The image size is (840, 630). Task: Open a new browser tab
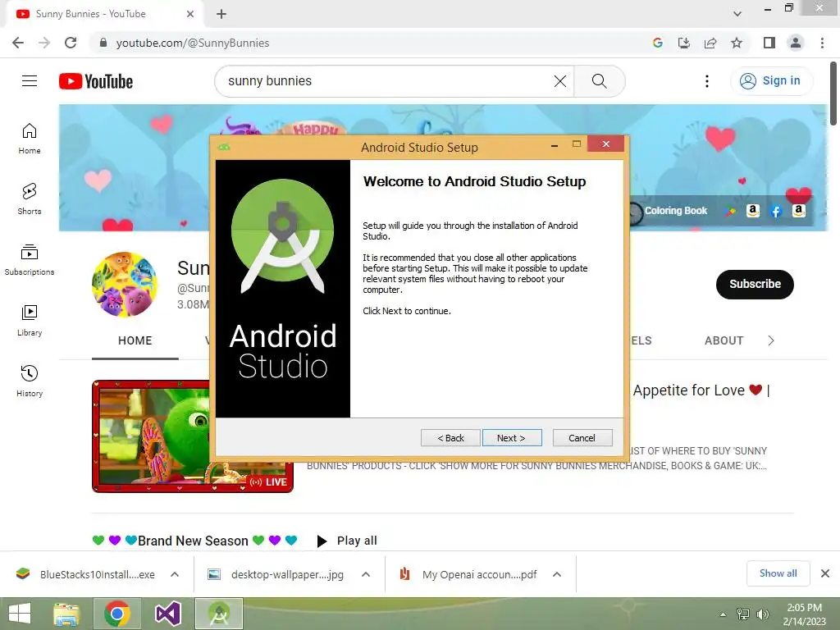pos(221,14)
